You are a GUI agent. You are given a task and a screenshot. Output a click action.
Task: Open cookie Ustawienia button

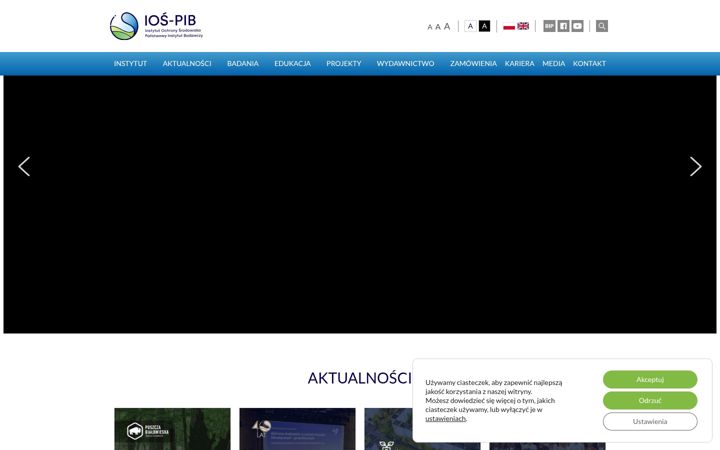click(x=650, y=422)
